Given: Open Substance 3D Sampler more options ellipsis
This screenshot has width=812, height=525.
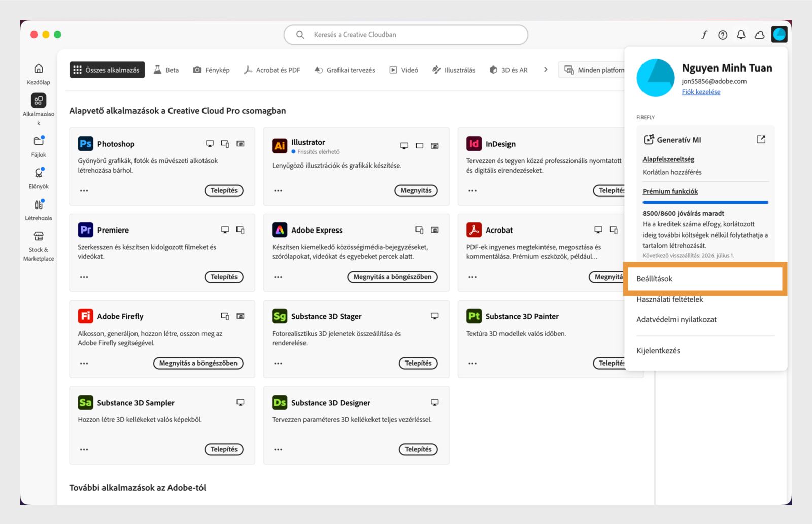Looking at the screenshot, I should pos(84,450).
